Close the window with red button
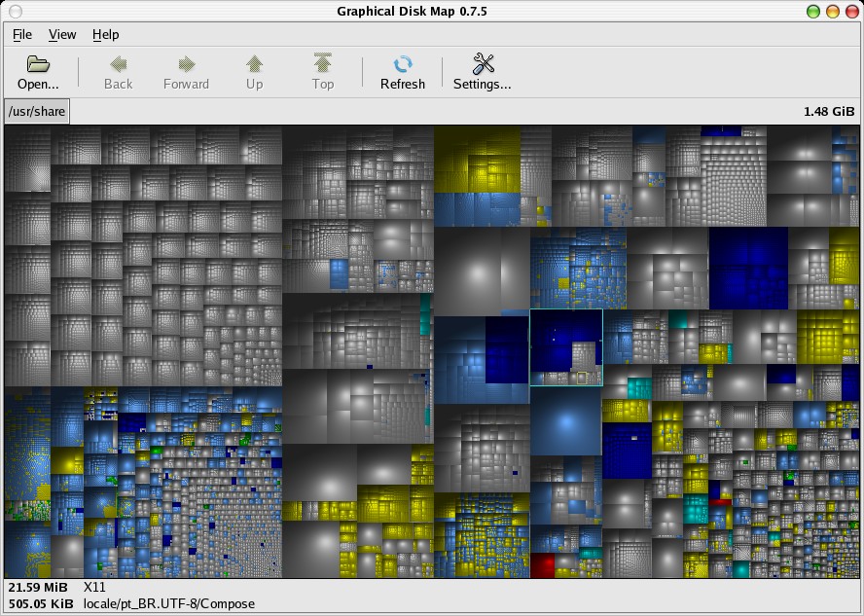This screenshot has height=616, width=864. (x=850, y=11)
